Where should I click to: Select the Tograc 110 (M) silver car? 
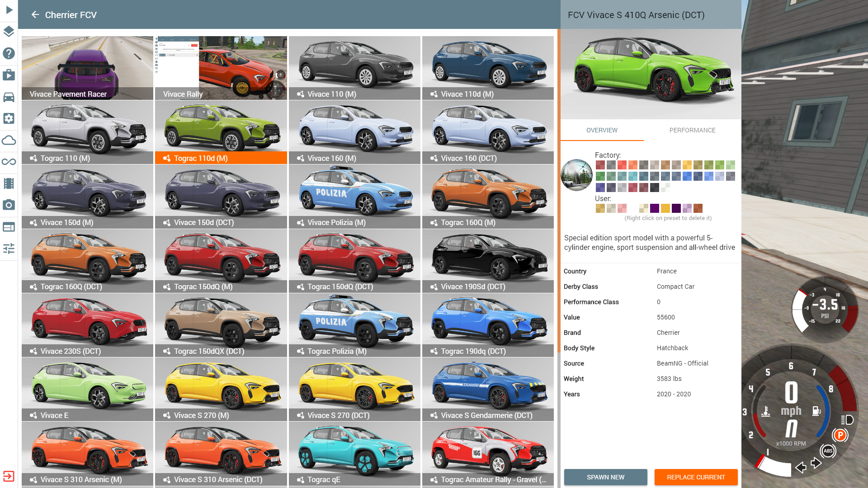click(x=87, y=132)
